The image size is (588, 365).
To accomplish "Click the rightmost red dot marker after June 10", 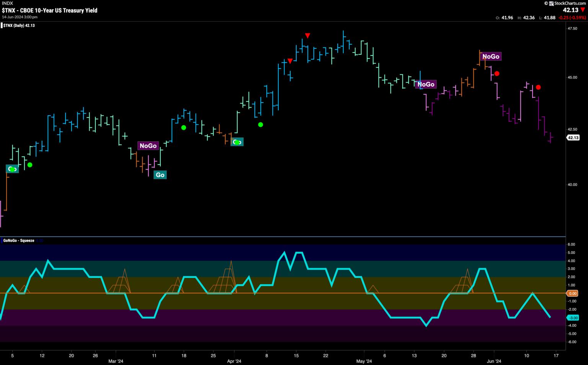I will click(538, 87).
